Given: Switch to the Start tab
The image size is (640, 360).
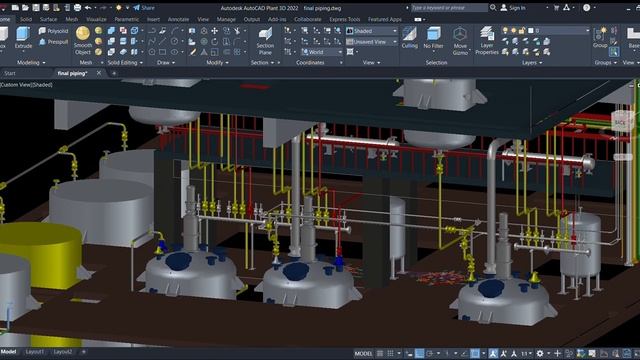Looking at the screenshot, I should pos(10,73).
